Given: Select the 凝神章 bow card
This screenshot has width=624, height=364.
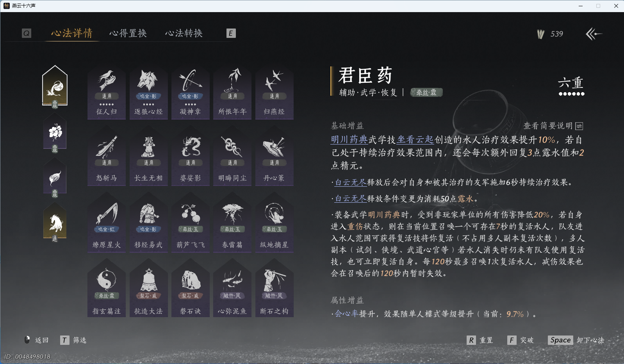Looking at the screenshot, I should tap(191, 92).
